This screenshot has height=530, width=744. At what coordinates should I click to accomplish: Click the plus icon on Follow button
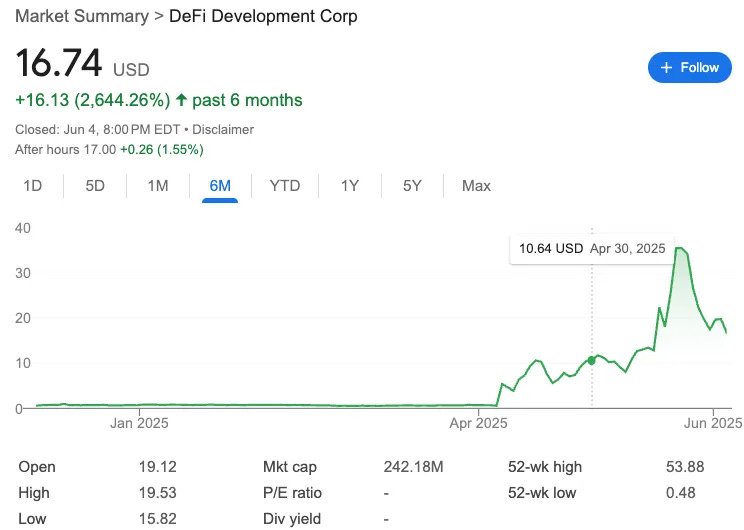tap(666, 67)
